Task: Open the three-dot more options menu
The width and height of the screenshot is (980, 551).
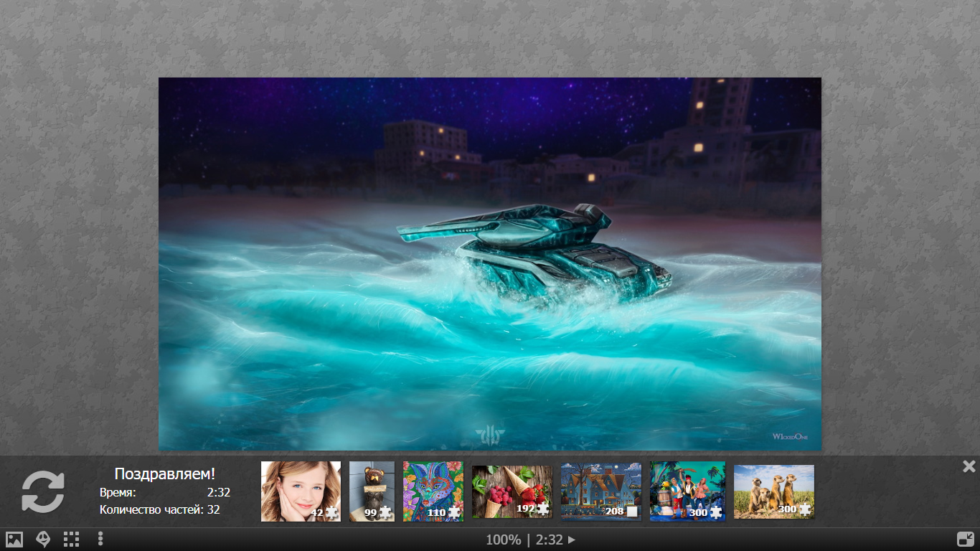Action: tap(100, 540)
